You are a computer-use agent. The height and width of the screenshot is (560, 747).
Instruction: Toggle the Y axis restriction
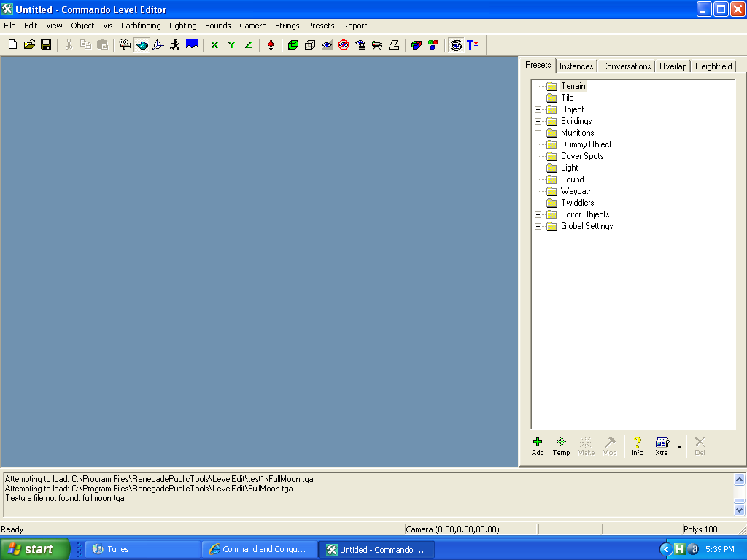point(231,44)
